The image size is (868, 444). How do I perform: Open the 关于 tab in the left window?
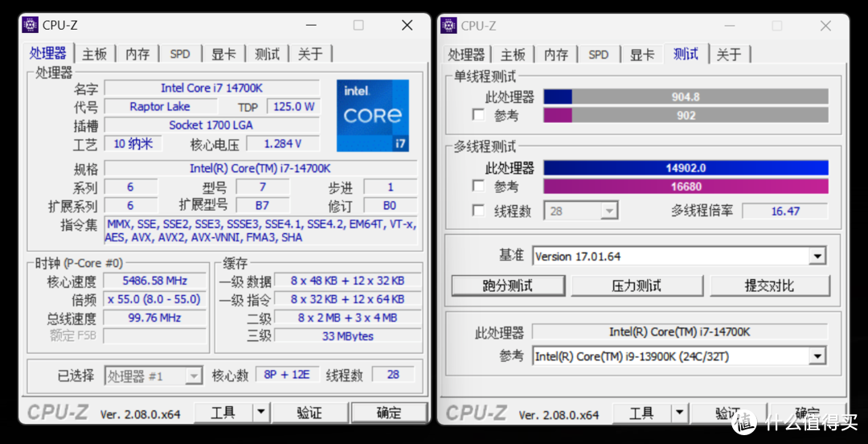(310, 54)
